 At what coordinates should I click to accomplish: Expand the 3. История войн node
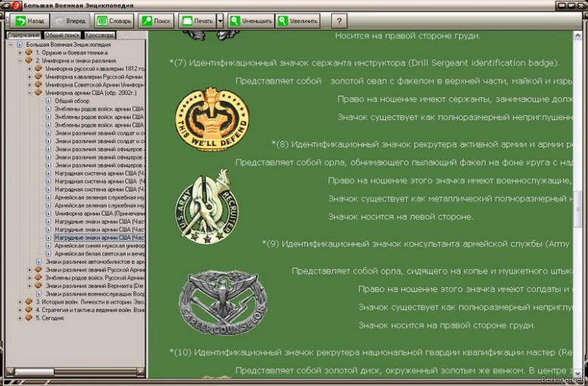coord(20,302)
